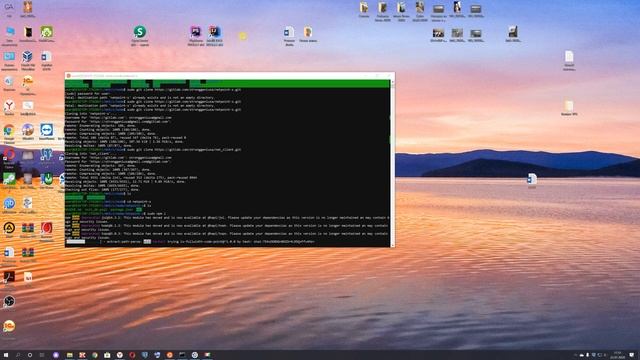Screen dimensions: 640x360
Task: Click the purple round taskbar icon
Action: [x=56, y=355]
